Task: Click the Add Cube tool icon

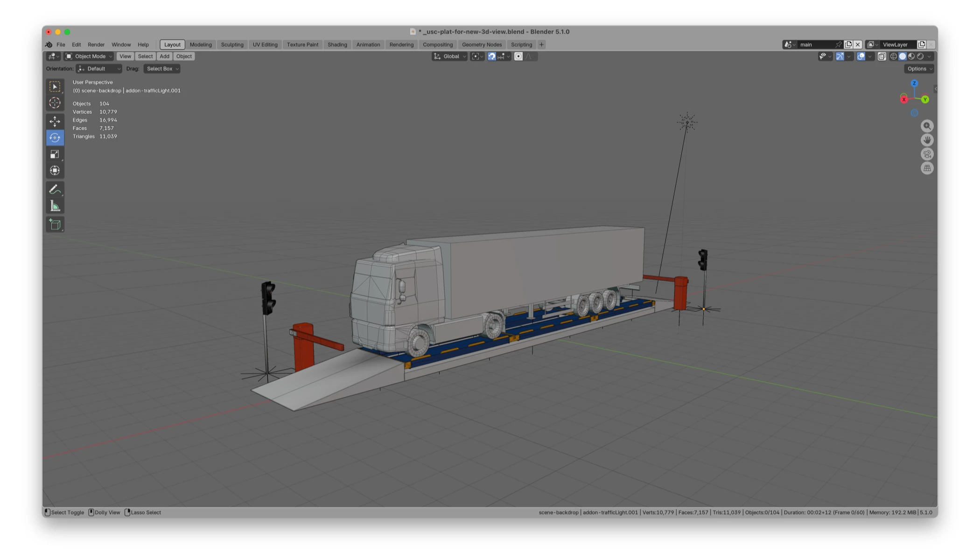Action: (55, 224)
